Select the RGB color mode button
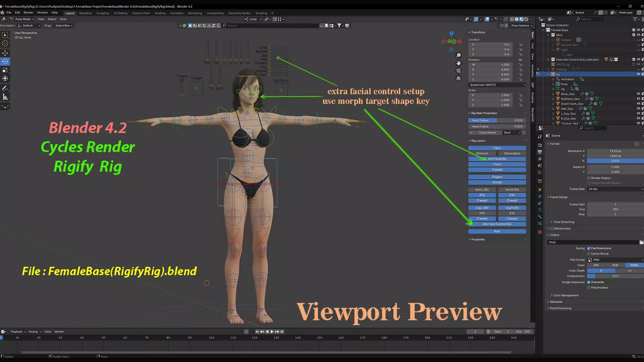 (615, 265)
